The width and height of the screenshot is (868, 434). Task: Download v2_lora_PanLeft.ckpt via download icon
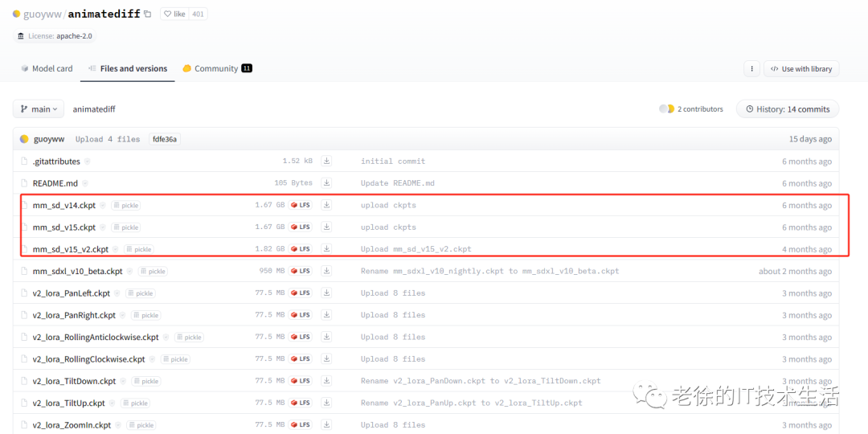(327, 293)
